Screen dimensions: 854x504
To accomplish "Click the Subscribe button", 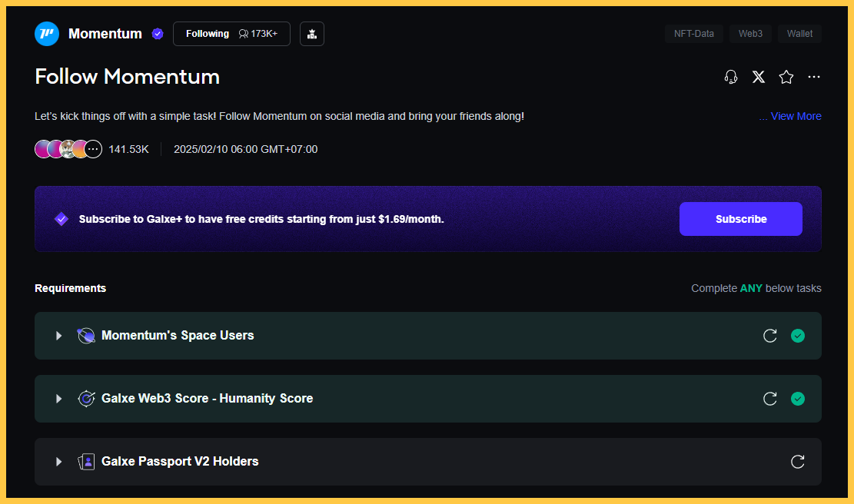I will click(741, 219).
